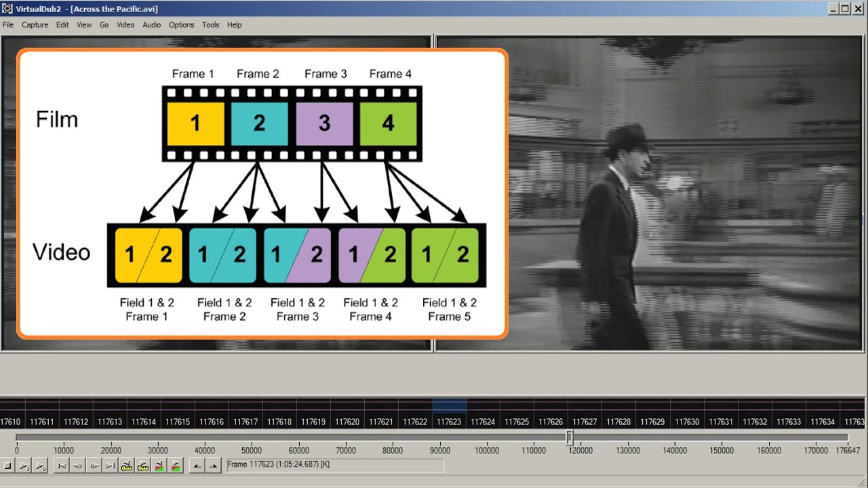
Task: Step forward one frame
Action: [x=94, y=466]
